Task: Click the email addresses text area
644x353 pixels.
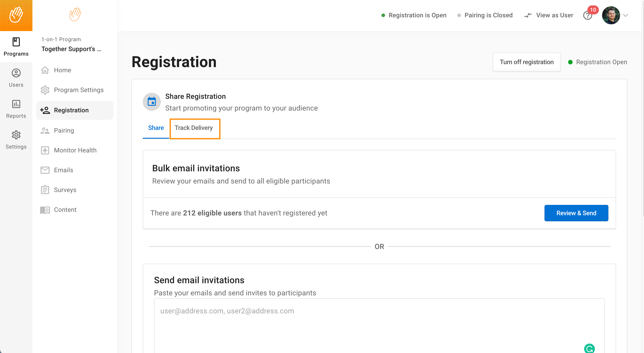Action: (379, 326)
